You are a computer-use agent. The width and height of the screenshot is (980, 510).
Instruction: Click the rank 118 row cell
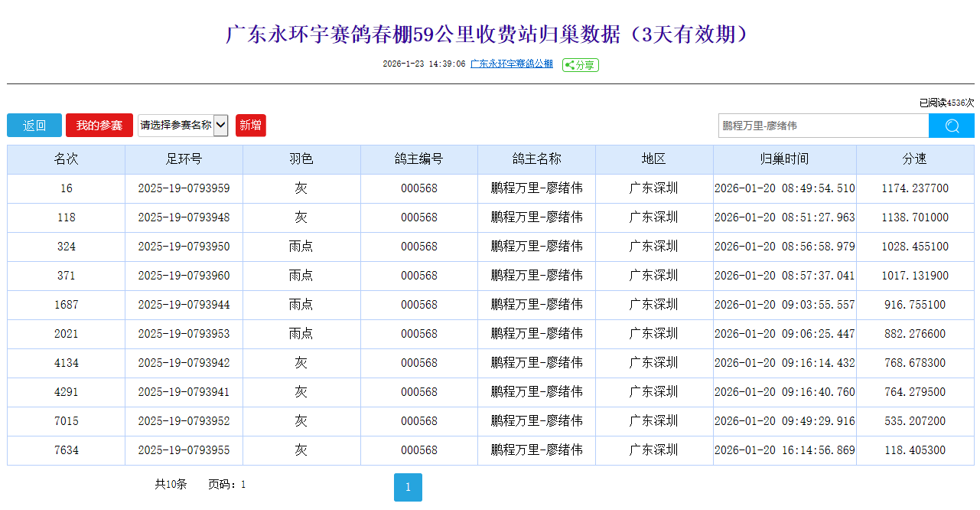(67, 217)
